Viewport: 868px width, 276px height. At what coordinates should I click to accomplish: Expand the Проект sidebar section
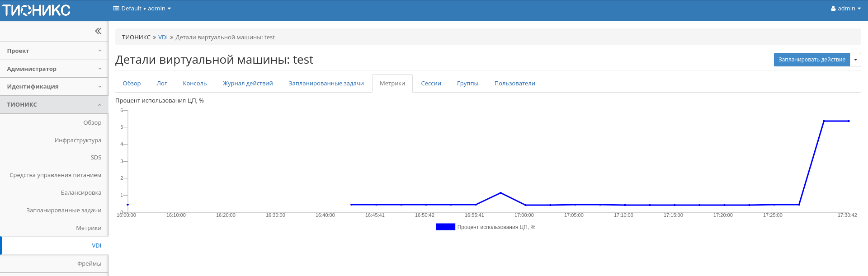click(x=54, y=51)
